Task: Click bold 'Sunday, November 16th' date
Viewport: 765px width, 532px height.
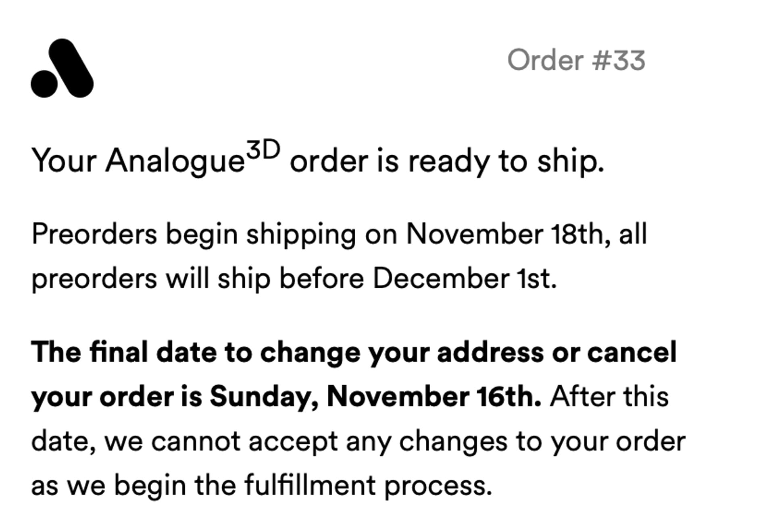Action: (x=375, y=397)
